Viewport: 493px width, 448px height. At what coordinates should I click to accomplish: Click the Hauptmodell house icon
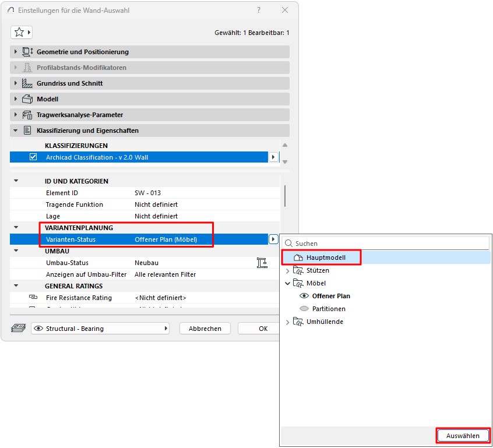pyautogui.click(x=298, y=258)
